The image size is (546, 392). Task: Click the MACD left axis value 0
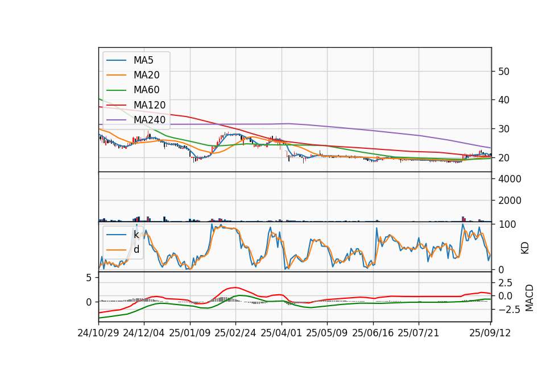coord(89,302)
